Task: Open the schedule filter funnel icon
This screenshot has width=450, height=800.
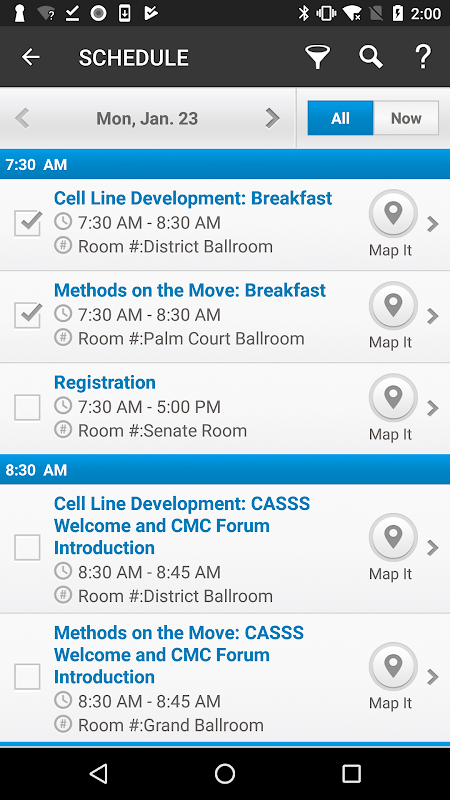Action: (x=317, y=57)
